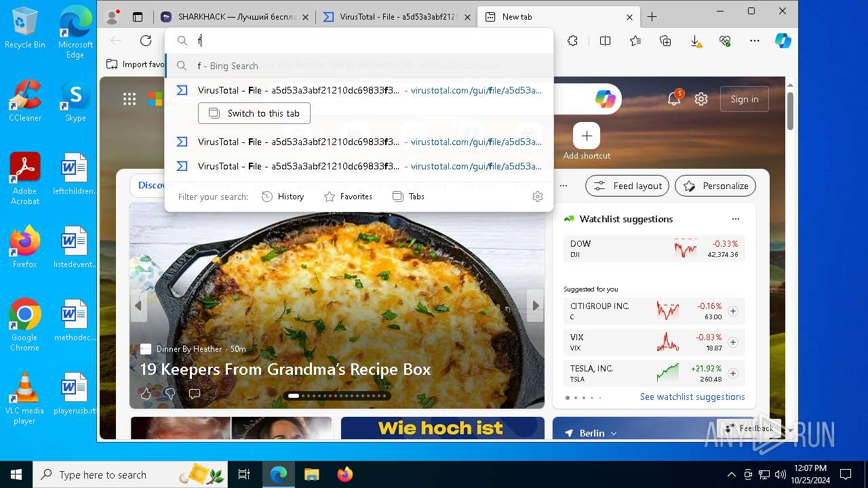
Task: Open Task View on taskbar
Action: click(244, 474)
